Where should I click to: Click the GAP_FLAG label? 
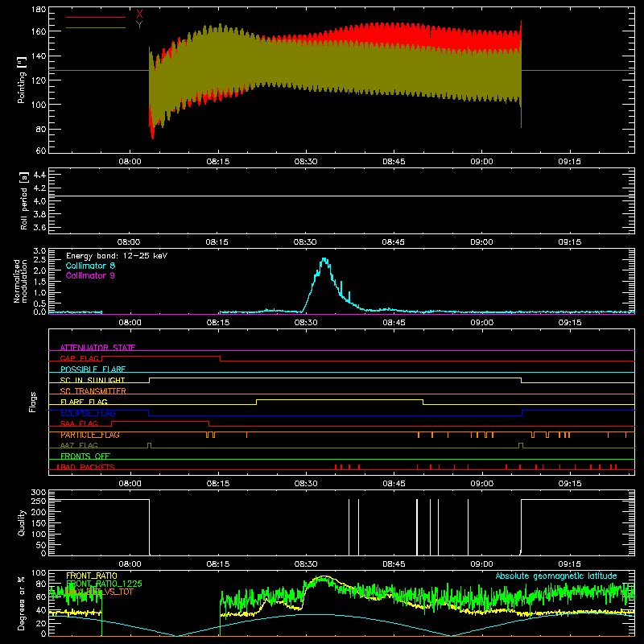coord(80,358)
